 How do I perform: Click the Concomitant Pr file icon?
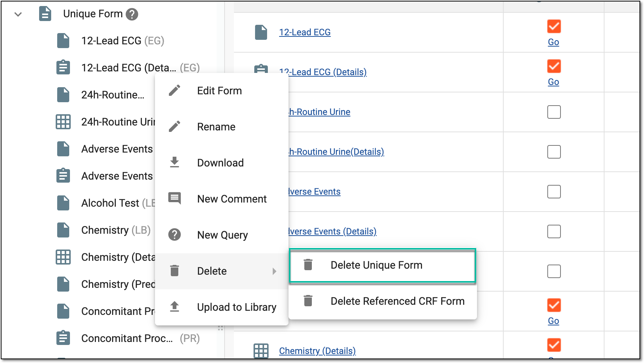(63, 311)
